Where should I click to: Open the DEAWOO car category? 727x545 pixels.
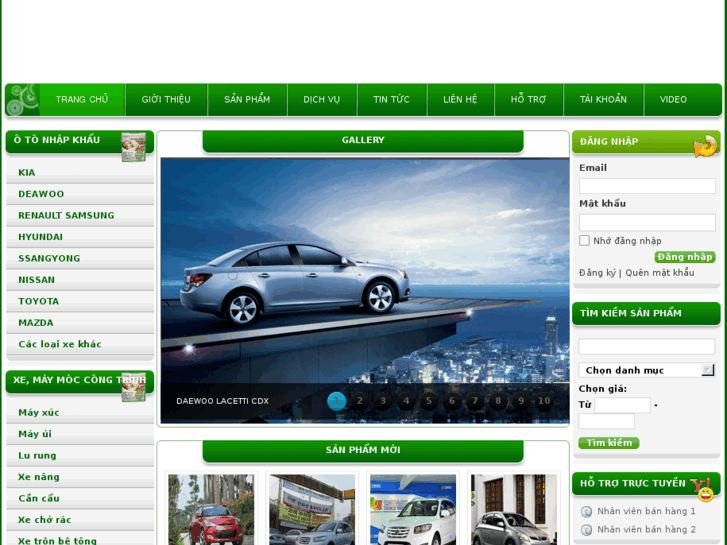coord(41,194)
